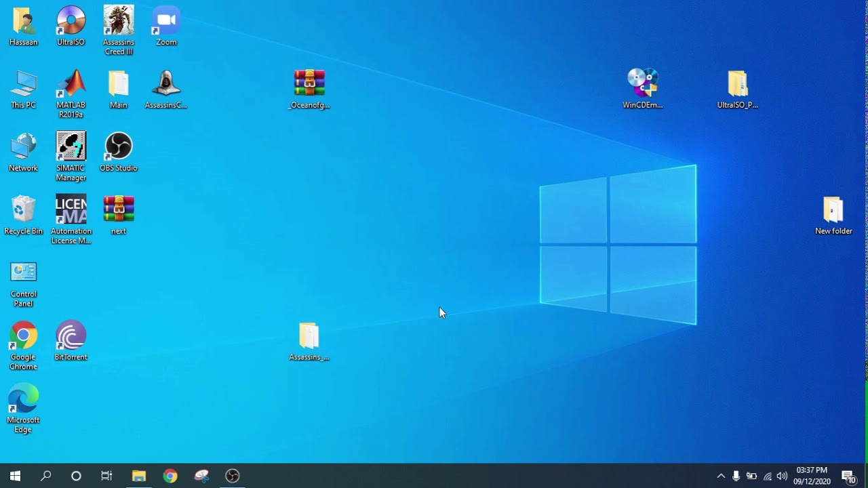Select the Assassins_... folder on desktop
Viewport: 868px width, 488px height.
(x=309, y=342)
